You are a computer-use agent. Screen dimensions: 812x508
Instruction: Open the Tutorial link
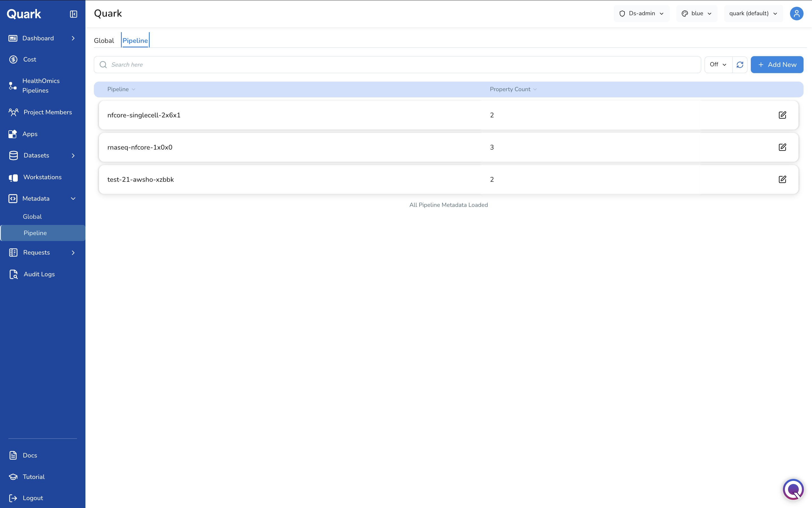click(x=34, y=477)
